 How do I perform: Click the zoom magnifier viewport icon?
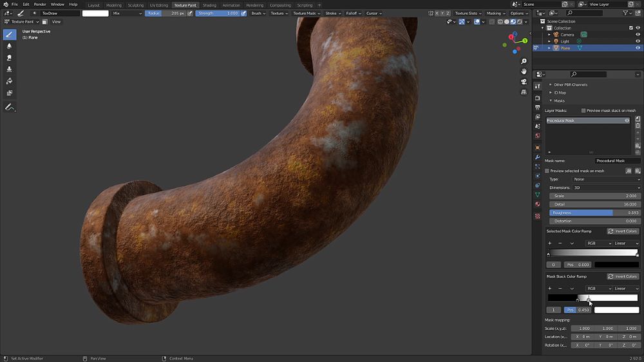(x=524, y=61)
